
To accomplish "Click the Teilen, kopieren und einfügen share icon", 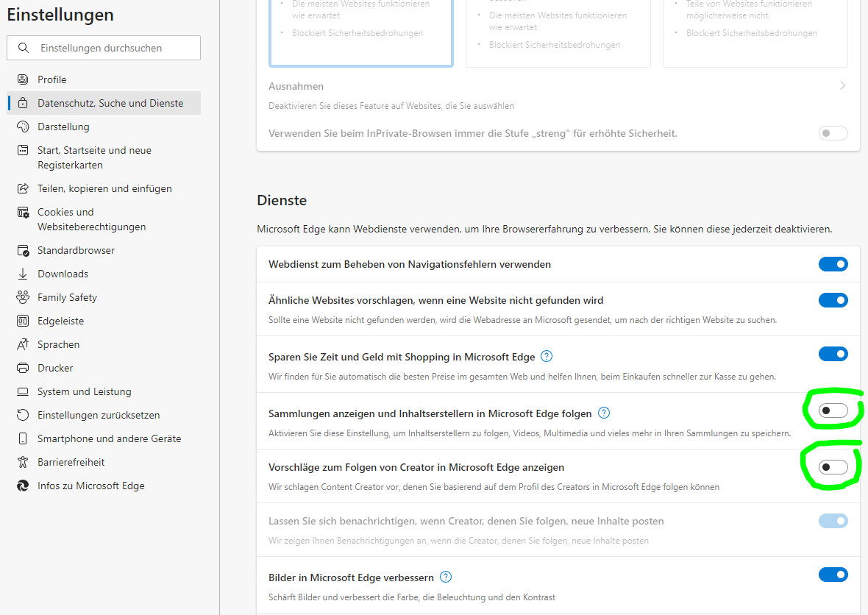I will click(23, 188).
